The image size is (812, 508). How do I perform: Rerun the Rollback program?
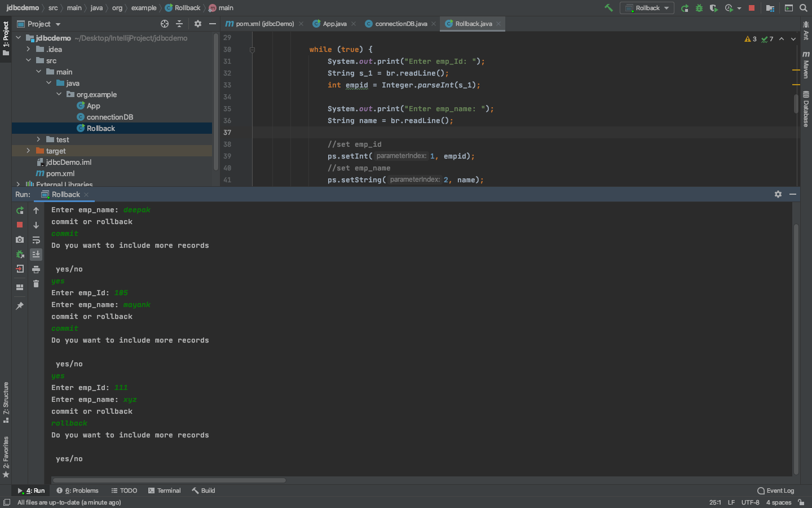point(20,210)
